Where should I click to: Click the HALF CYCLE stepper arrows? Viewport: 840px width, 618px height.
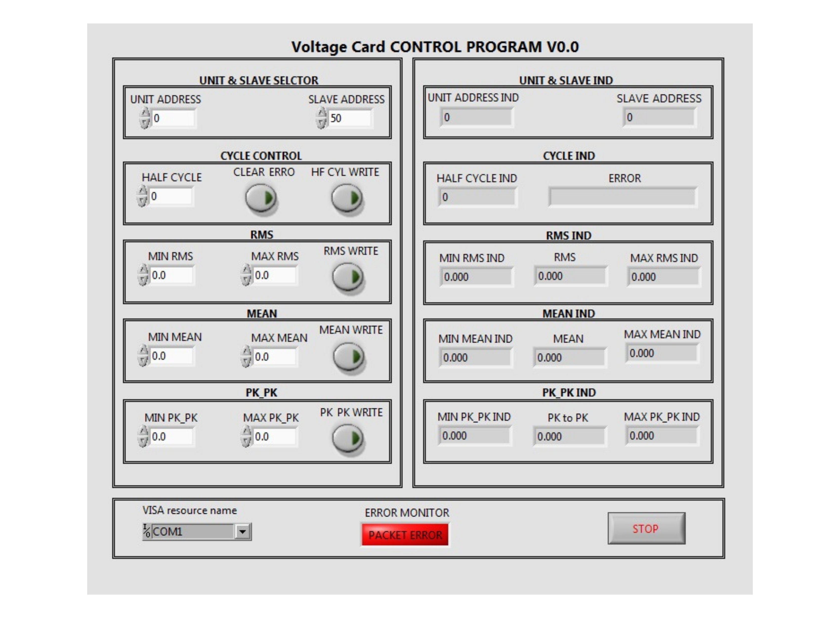coord(142,196)
